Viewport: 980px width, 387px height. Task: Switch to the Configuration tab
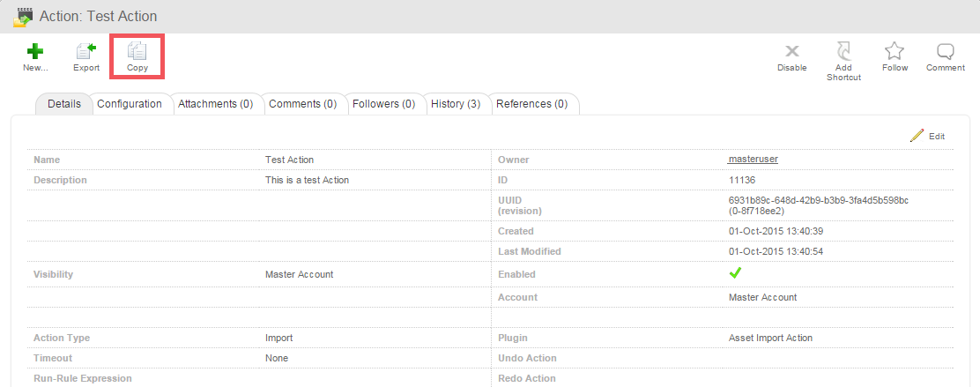pos(130,104)
